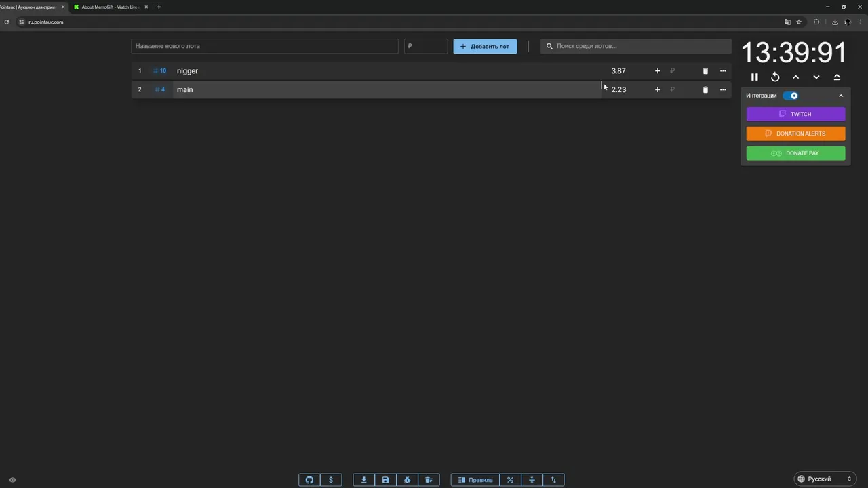Screen dimensions: 868x488
Task: Connect the Twitch integration
Action: 795,114
